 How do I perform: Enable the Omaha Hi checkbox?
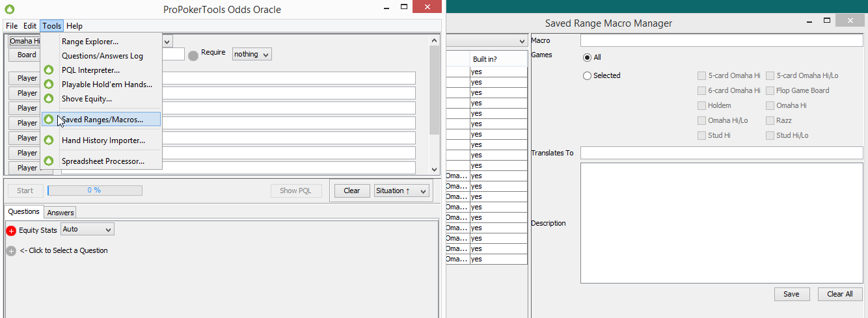(x=770, y=105)
